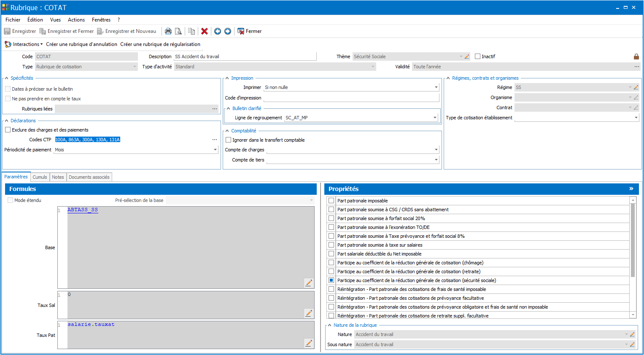Collapse Propriétés panel double chevron
The height and width of the screenshot is (355, 644).
(x=631, y=188)
